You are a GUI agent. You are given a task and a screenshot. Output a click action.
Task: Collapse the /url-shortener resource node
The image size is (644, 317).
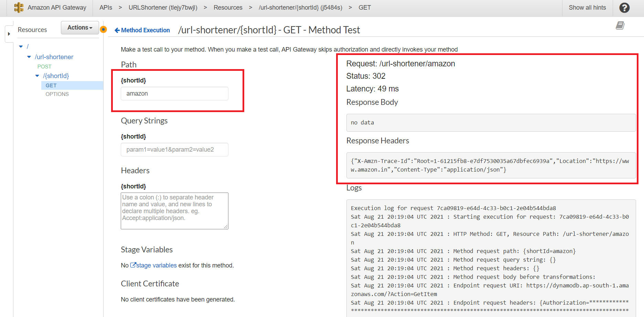(x=29, y=57)
